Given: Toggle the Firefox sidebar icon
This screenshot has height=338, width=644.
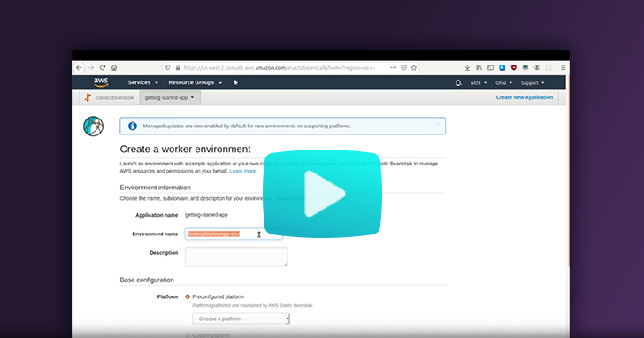Looking at the screenshot, I should [x=490, y=68].
